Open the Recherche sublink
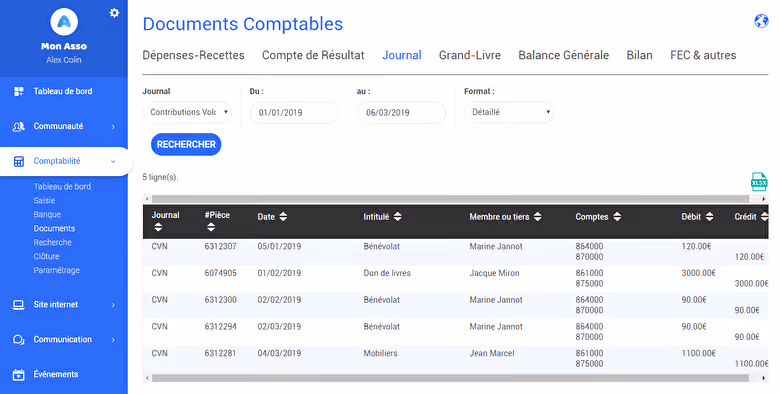Viewport: 780px width, 394px height. click(53, 242)
